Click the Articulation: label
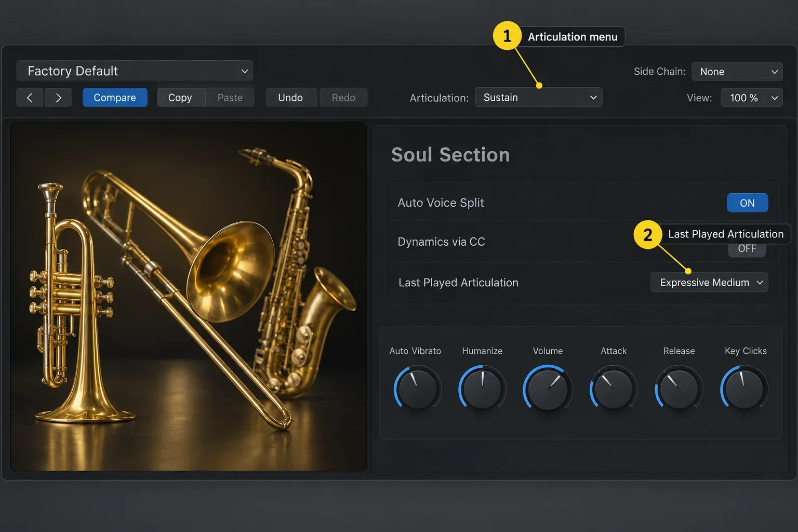 coord(439,98)
